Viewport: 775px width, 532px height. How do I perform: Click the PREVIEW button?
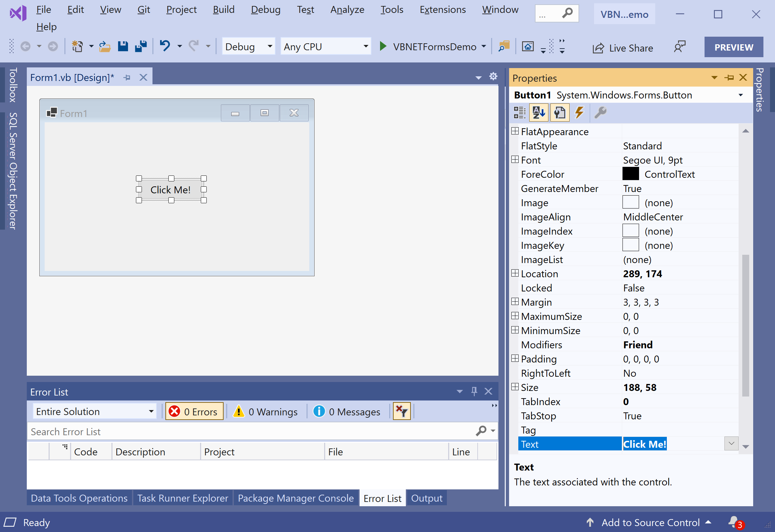click(733, 47)
